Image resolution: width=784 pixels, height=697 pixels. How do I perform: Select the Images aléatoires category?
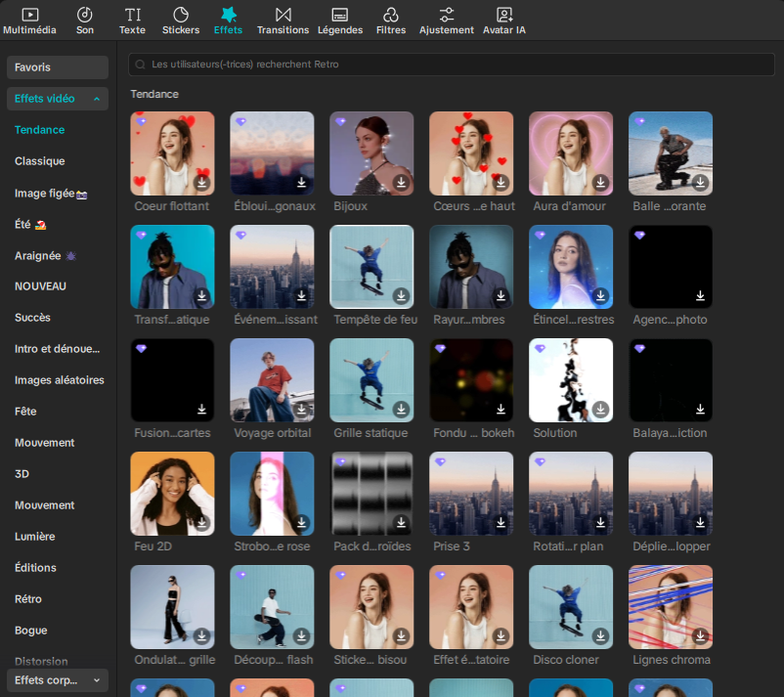pyautogui.click(x=59, y=380)
